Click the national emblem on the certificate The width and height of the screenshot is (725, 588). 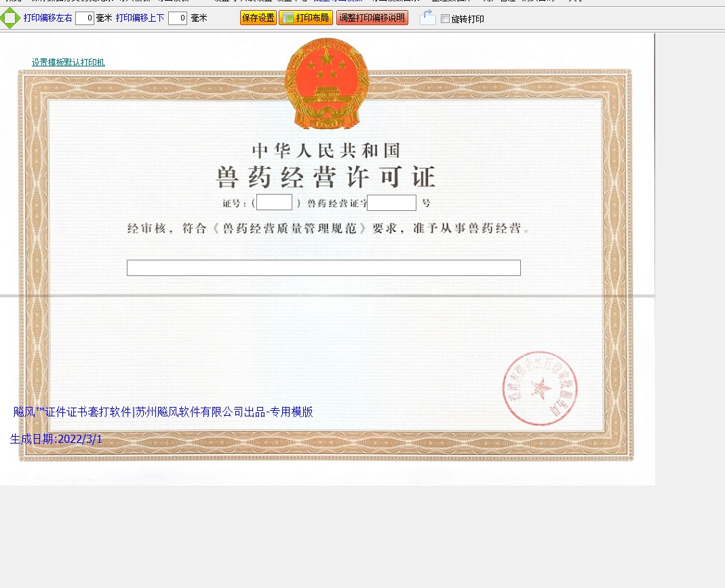coord(326,83)
